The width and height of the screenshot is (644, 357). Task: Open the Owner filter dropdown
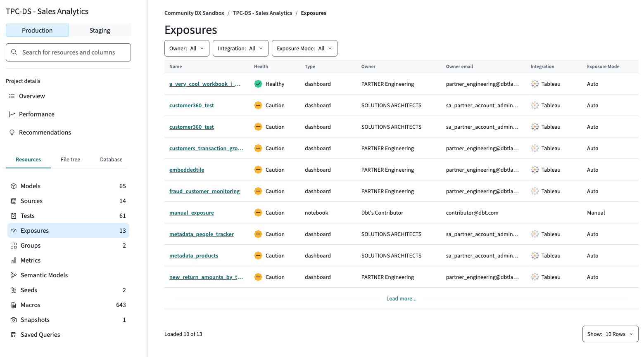[187, 48]
